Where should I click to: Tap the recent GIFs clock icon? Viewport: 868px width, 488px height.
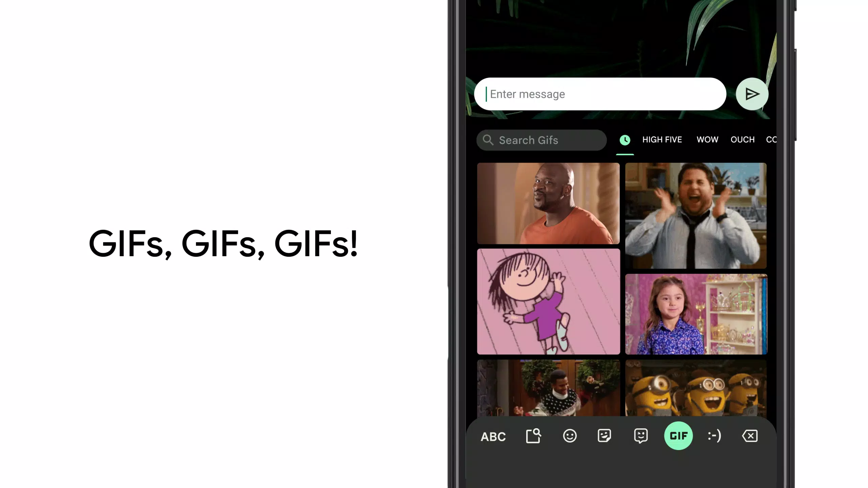point(625,139)
